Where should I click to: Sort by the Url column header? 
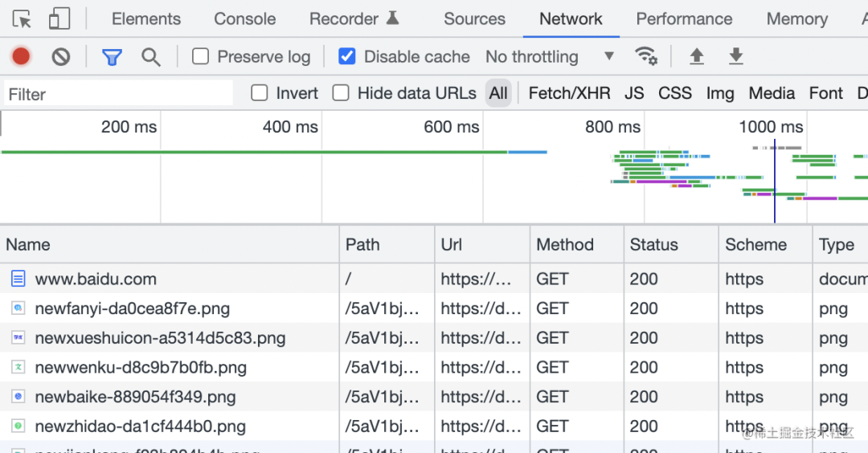(x=482, y=244)
